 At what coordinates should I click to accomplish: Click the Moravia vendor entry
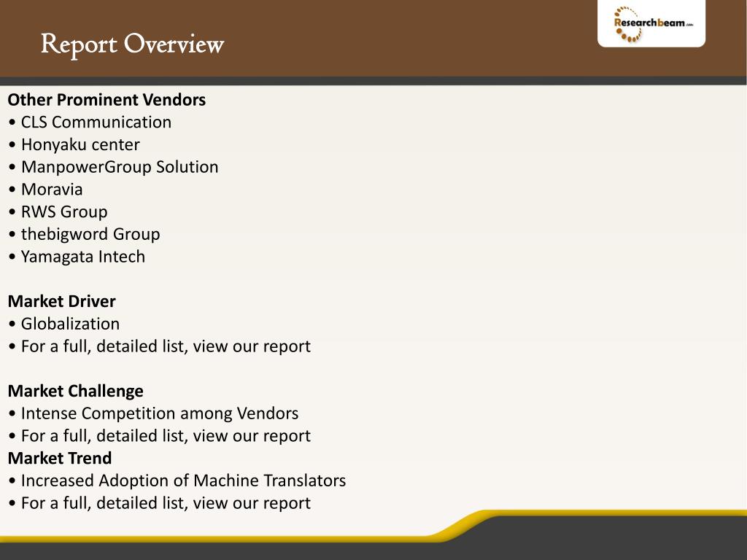tap(46, 190)
